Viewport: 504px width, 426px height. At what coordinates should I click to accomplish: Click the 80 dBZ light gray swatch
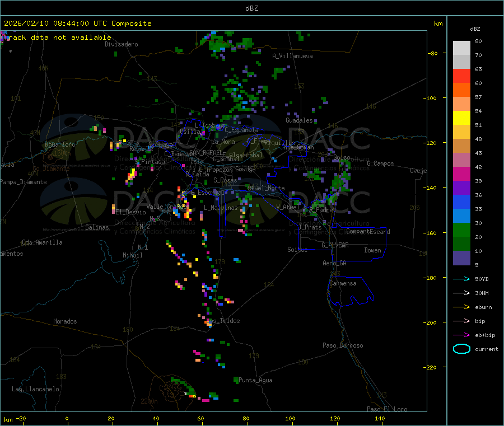coord(461,48)
